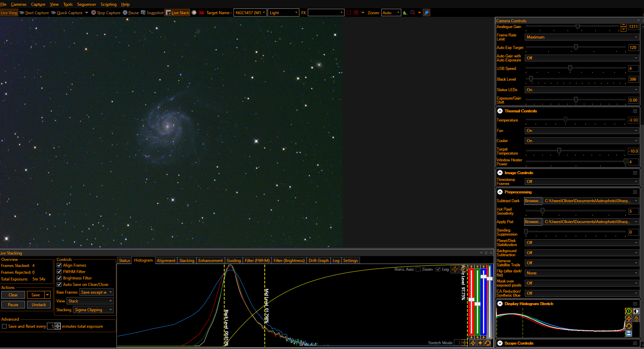Click the blue tool icon ending the toolbar
Screen dimensions: 644x349
tap(427, 13)
